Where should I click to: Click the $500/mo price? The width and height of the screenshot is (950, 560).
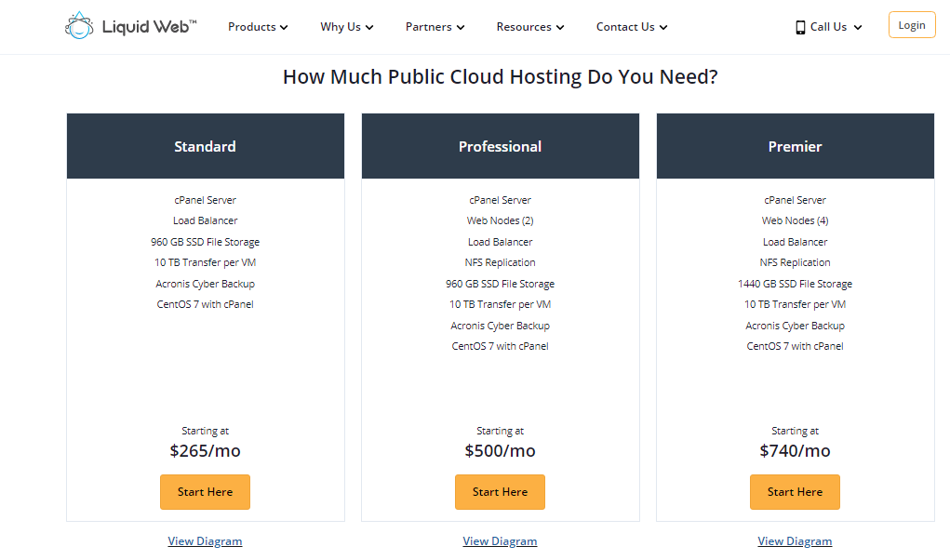click(x=500, y=450)
